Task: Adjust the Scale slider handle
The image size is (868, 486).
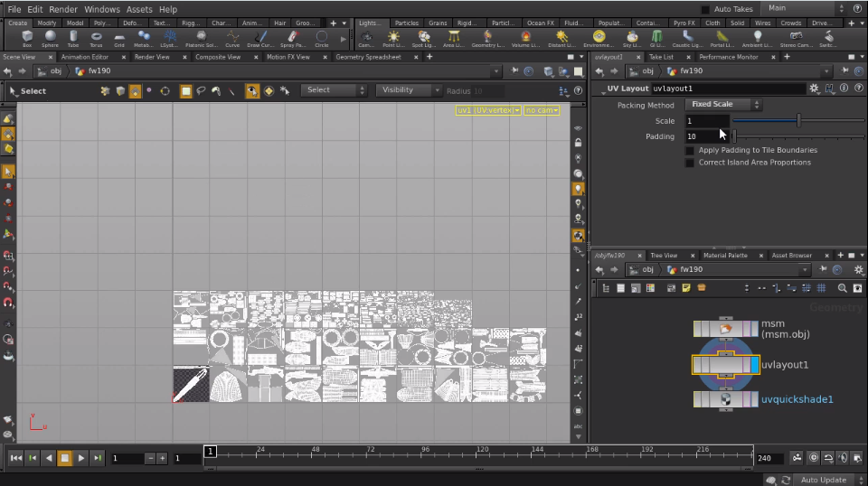Action: [798, 120]
